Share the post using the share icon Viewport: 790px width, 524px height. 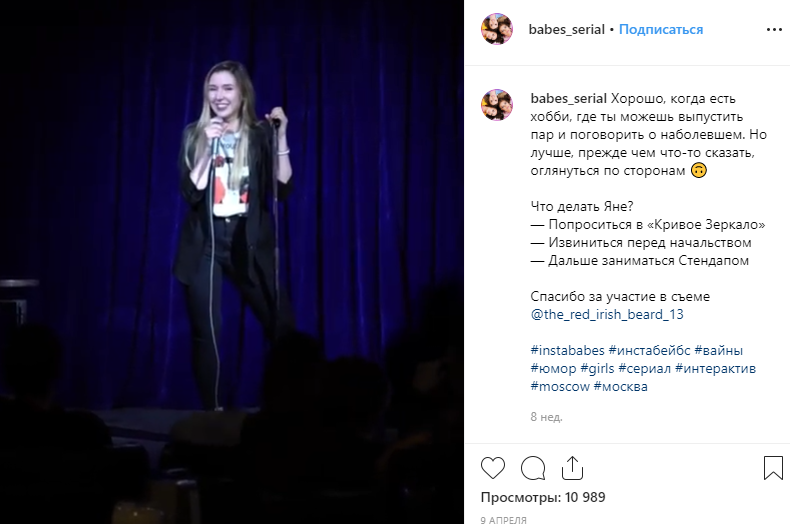[572, 468]
